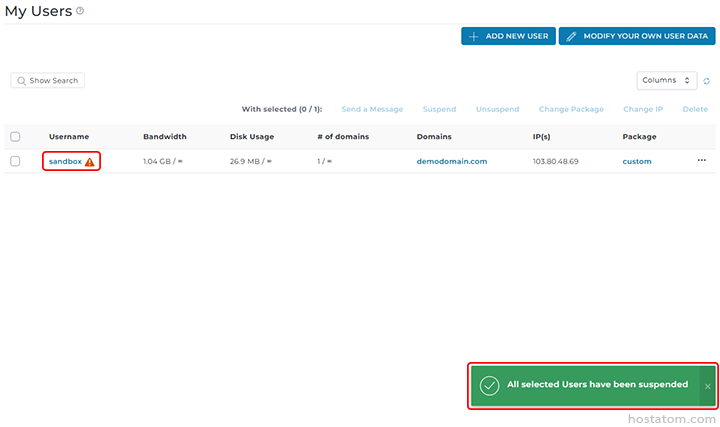Tick the select-all checkbox in table header
This screenshot has height=427, width=720.
pyautogui.click(x=15, y=137)
